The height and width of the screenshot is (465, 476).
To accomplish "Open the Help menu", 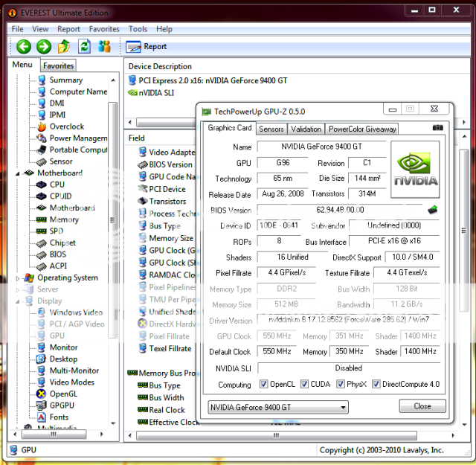I will coord(164,29).
